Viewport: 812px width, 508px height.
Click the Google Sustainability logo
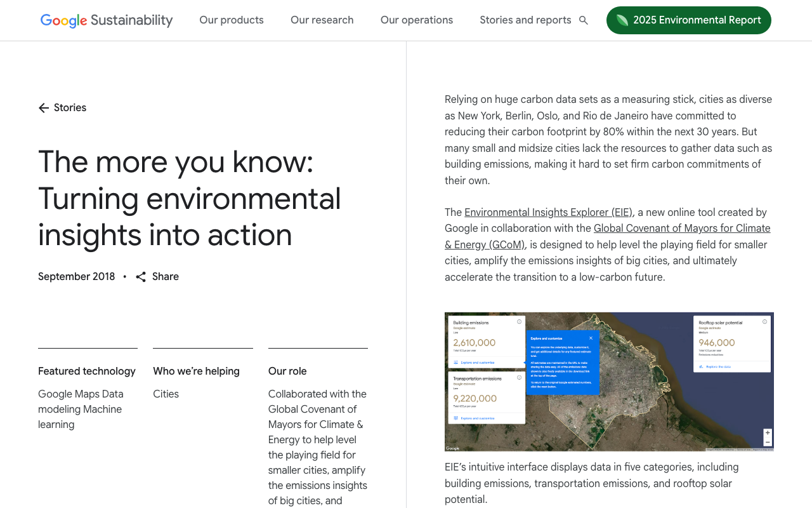click(107, 20)
